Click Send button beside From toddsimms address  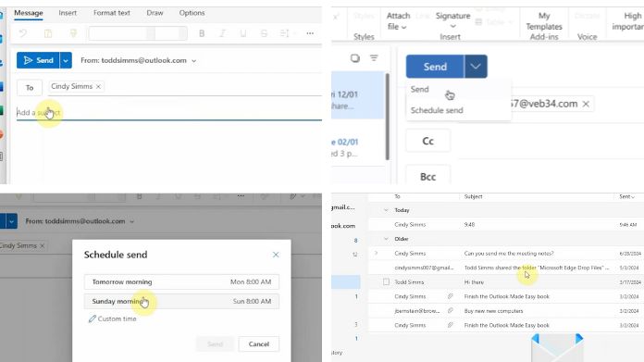(x=38, y=60)
